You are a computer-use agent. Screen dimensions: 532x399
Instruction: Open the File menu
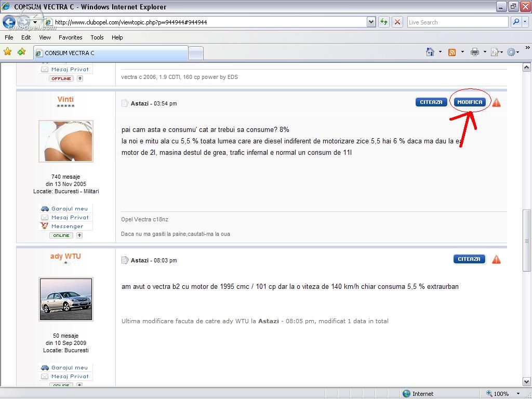[9, 37]
